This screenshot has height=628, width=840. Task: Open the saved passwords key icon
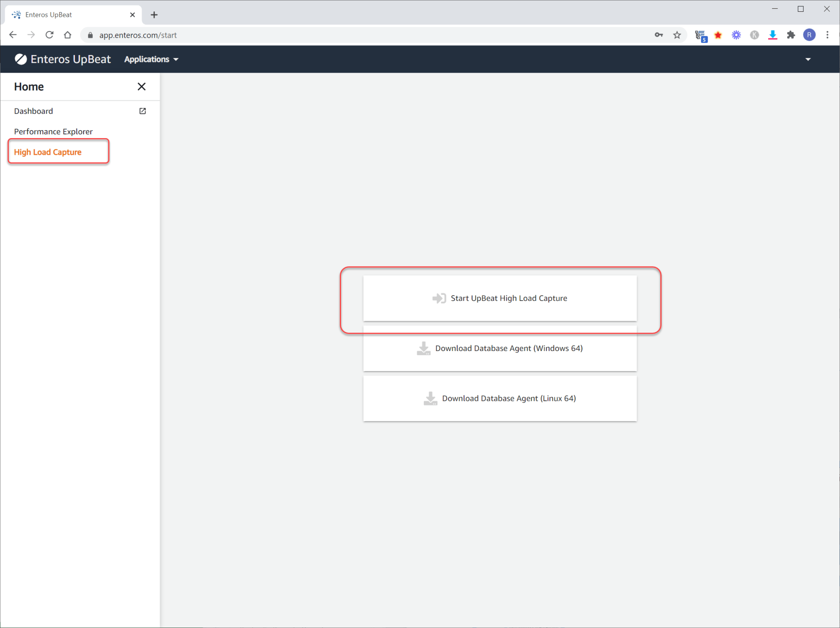[x=659, y=35]
